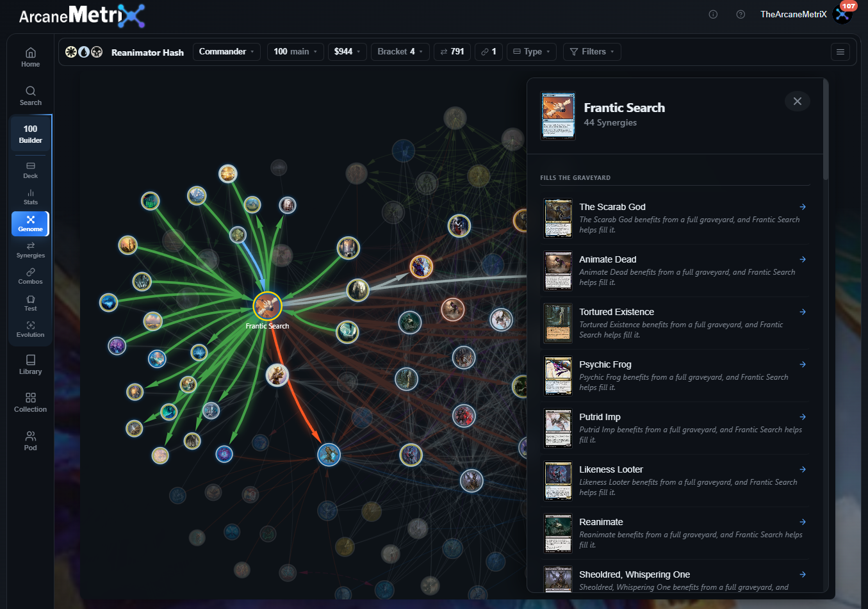Click the Frantic Search card thumbnail in panel
This screenshot has height=609, width=868.
[x=558, y=115]
